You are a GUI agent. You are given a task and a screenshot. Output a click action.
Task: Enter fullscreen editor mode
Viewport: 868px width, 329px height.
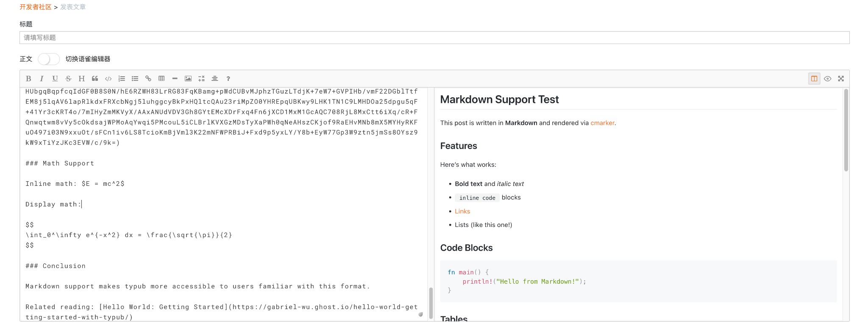pos(841,79)
